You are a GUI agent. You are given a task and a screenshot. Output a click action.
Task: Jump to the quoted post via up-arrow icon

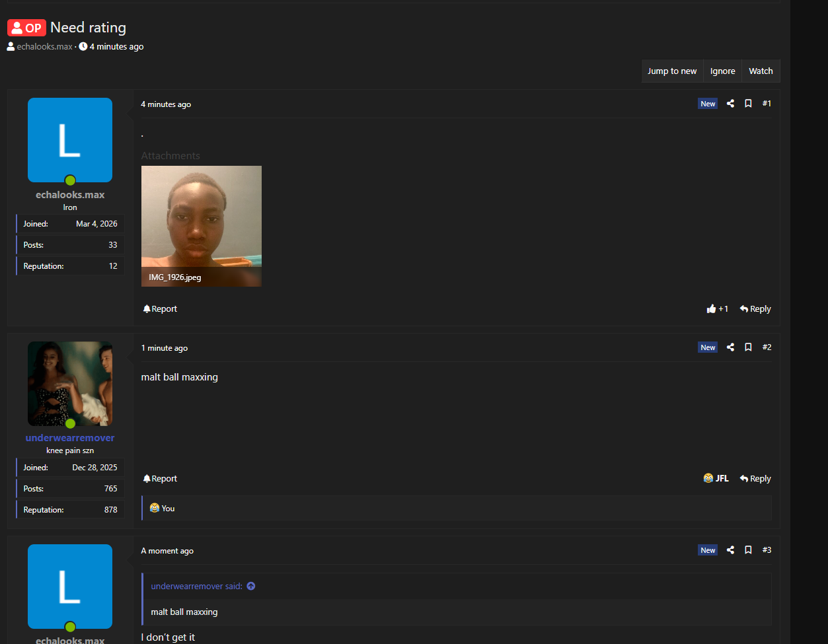251,587
